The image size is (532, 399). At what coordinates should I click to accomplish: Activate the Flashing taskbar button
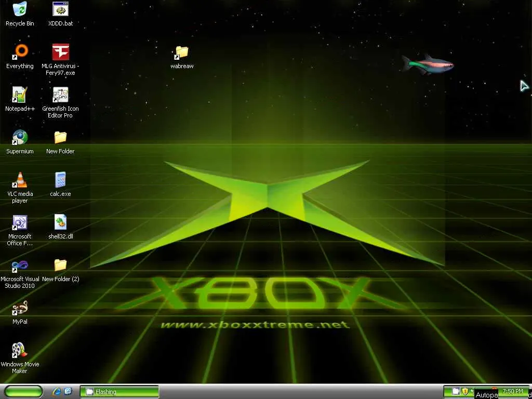[x=119, y=392]
